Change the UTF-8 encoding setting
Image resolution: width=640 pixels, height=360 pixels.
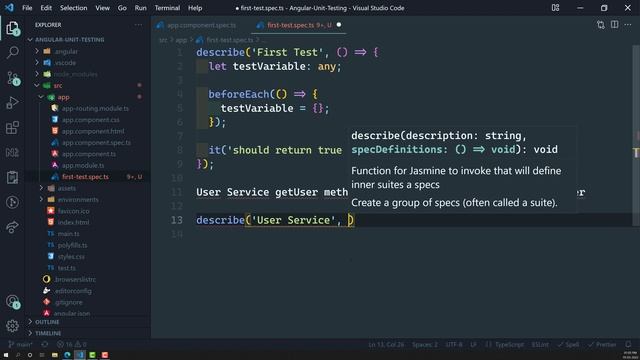pos(454,344)
